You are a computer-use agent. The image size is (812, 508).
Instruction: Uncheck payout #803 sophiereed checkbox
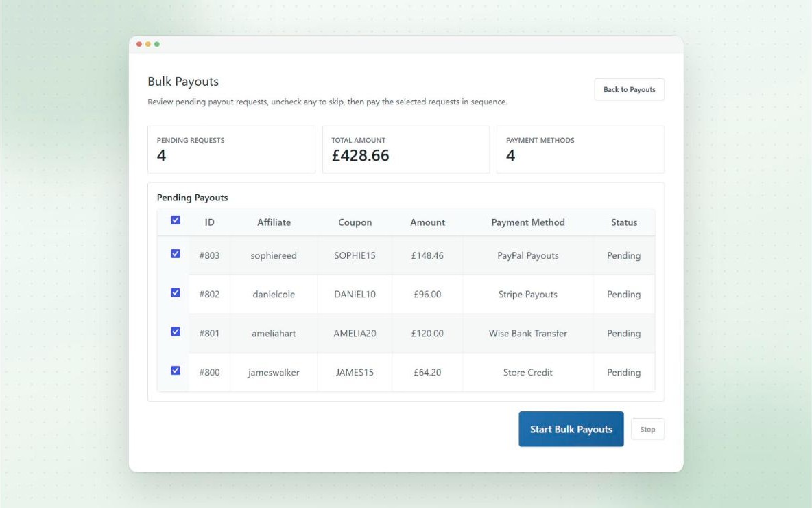click(176, 253)
